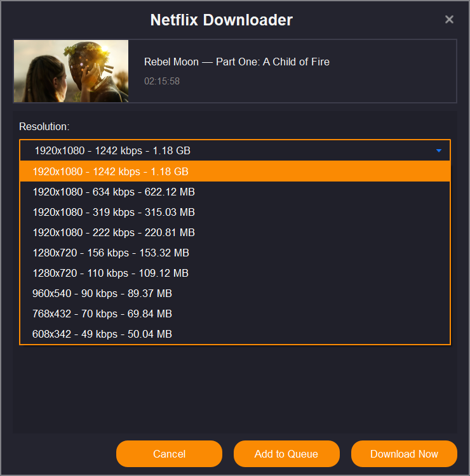Start download with Download Now
The height and width of the screenshot is (476, 470).
click(404, 454)
